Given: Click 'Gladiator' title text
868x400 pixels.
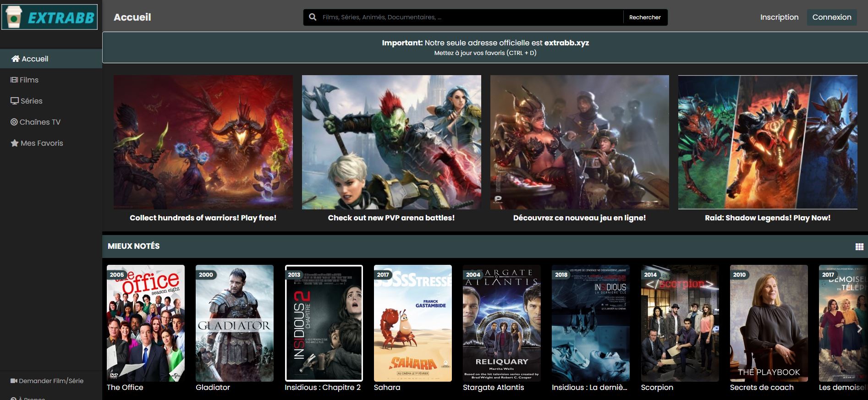Looking at the screenshot, I should pos(213,387).
